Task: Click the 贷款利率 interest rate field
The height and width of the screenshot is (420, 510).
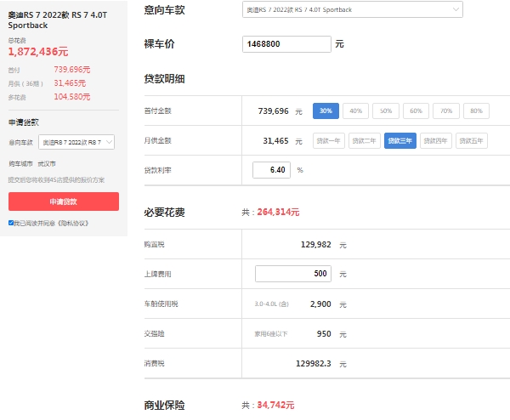Action: (x=271, y=170)
